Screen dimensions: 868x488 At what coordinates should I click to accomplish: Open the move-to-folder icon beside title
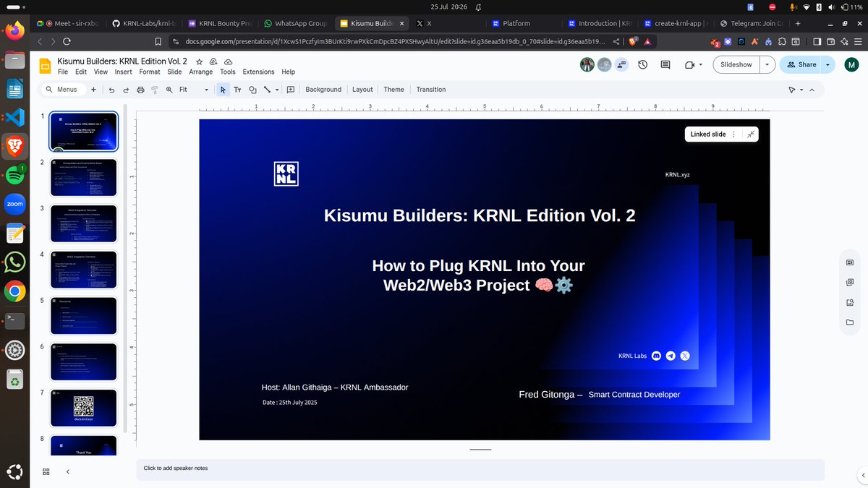click(x=213, y=62)
